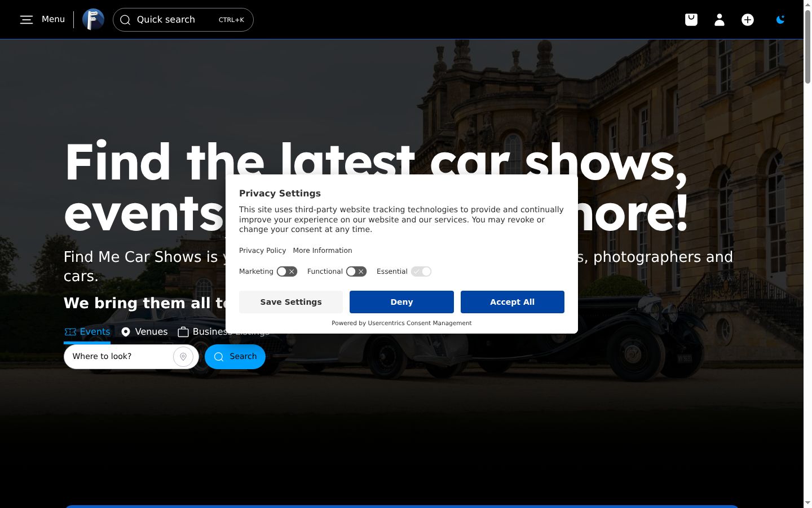Viewport: 812px width, 508px height.
Task: Enable the Functional toggle
Action: click(356, 271)
